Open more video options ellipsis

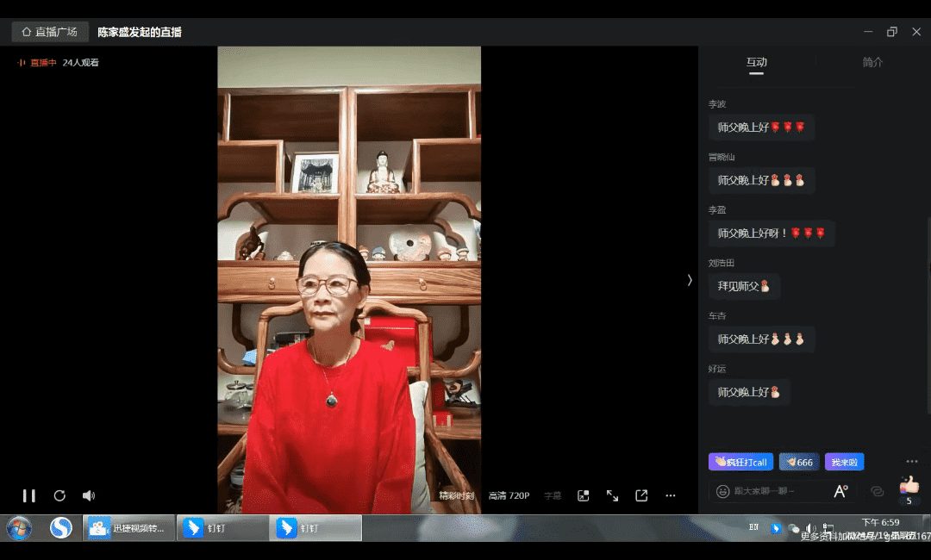[x=671, y=495]
